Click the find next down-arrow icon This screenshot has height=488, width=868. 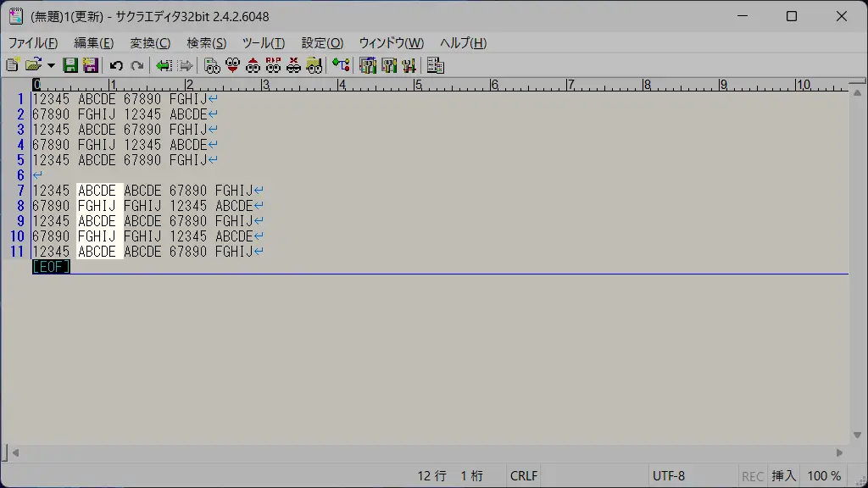pyautogui.click(x=232, y=65)
